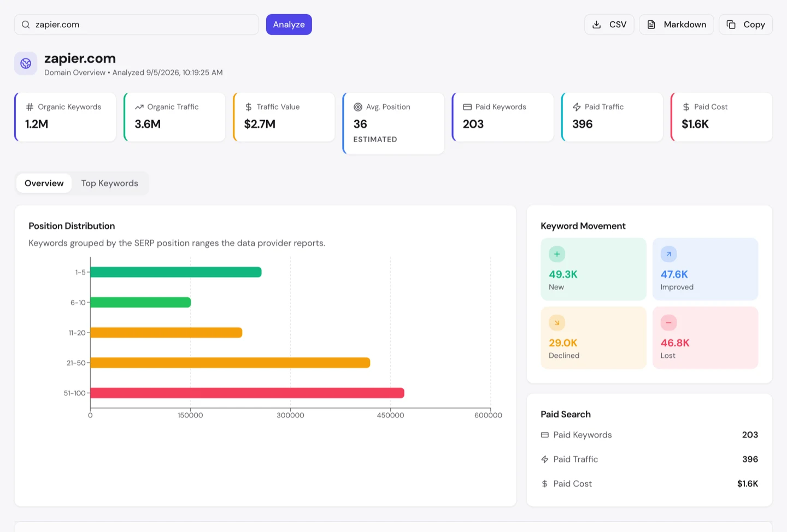Click the lightning icon on Paid Traffic metric card
The image size is (787, 532).
tap(577, 107)
